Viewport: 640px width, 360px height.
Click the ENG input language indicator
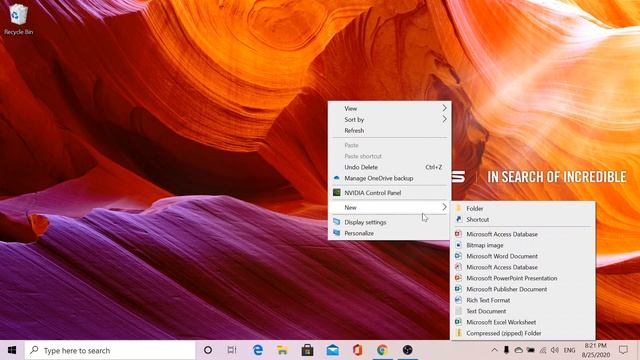pyautogui.click(x=569, y=350)
